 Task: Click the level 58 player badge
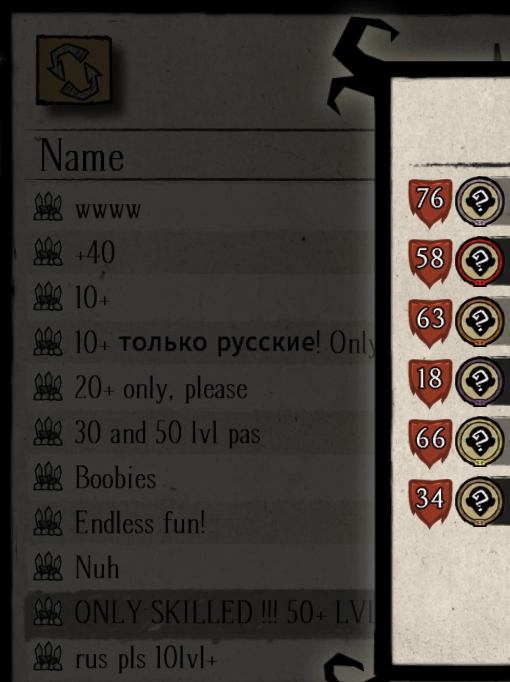click(430, 263)
